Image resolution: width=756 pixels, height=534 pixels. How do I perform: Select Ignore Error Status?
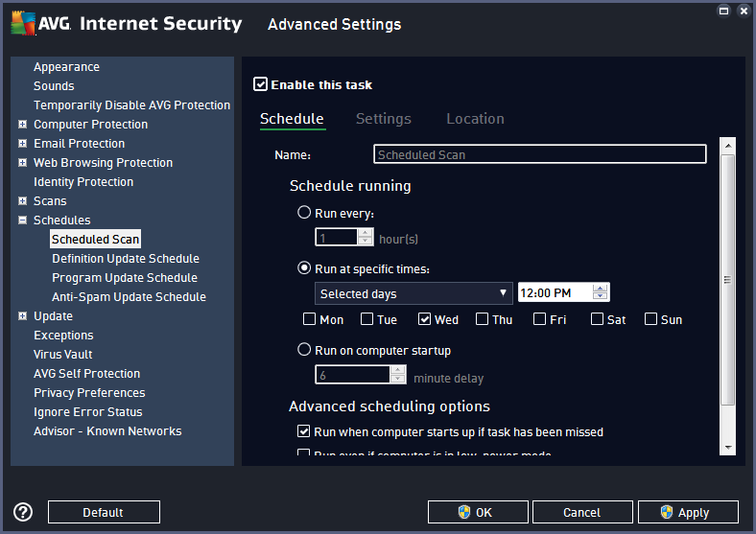coord(87,412)
